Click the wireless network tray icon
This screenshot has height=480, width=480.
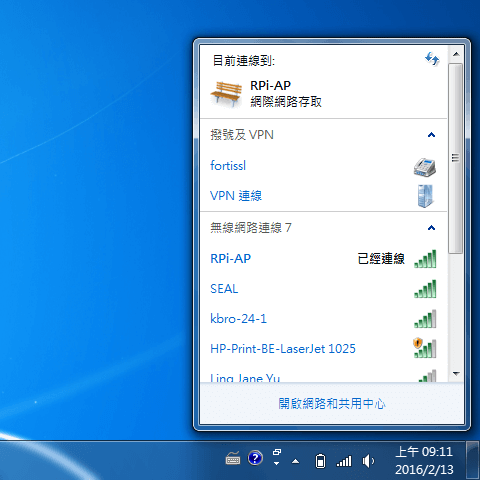tap(344, 461)
